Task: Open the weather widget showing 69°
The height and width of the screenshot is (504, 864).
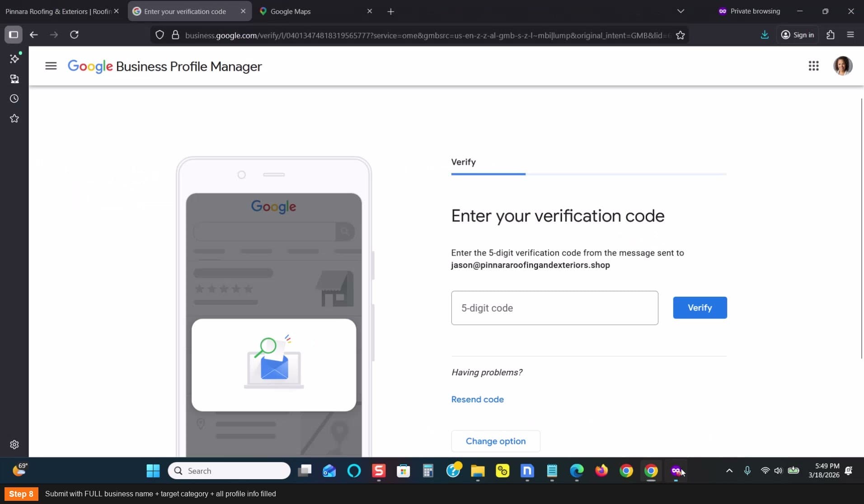Action: [19, 470]
